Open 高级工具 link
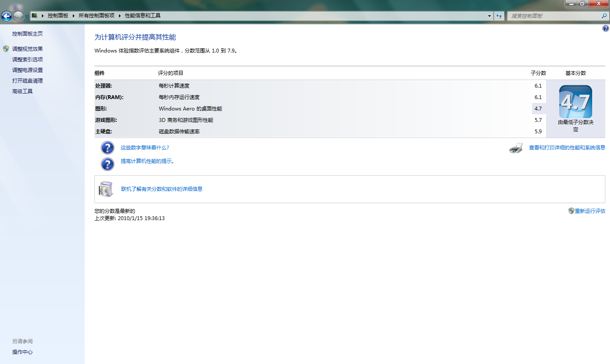 coord(22,91)
